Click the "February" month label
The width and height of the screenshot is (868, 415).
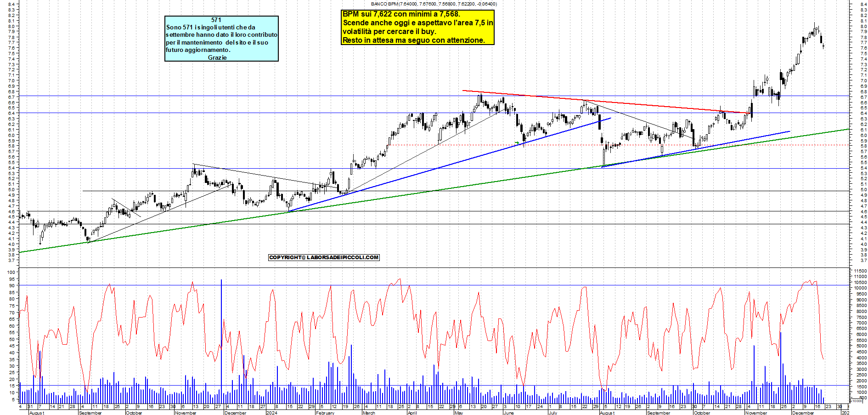[x=325, y=413]
